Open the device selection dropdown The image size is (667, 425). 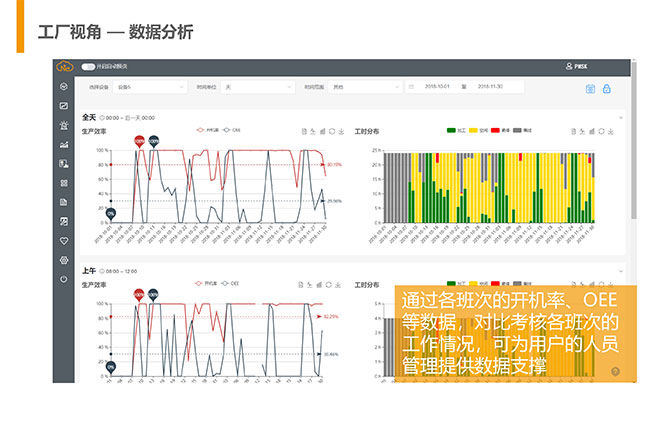coord(150,88)
